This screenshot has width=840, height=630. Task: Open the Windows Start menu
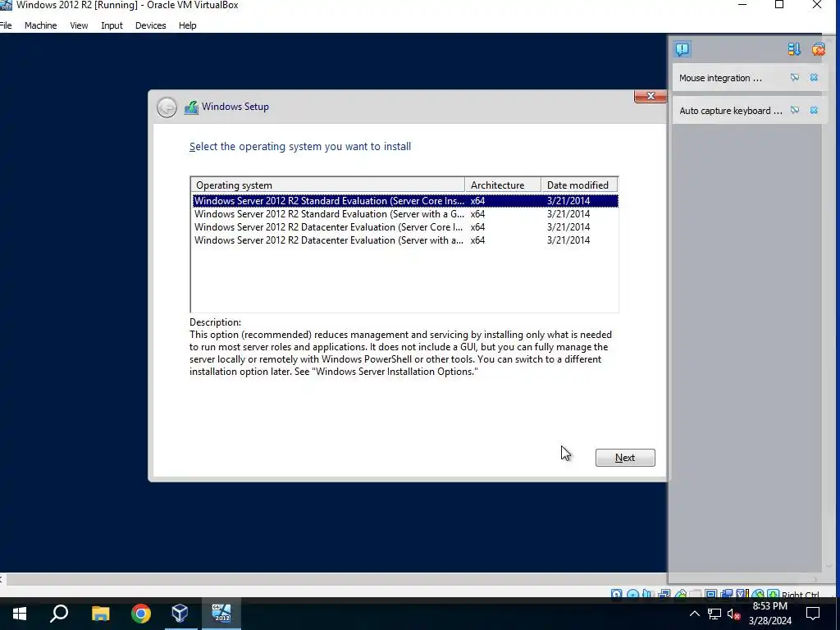20,614
